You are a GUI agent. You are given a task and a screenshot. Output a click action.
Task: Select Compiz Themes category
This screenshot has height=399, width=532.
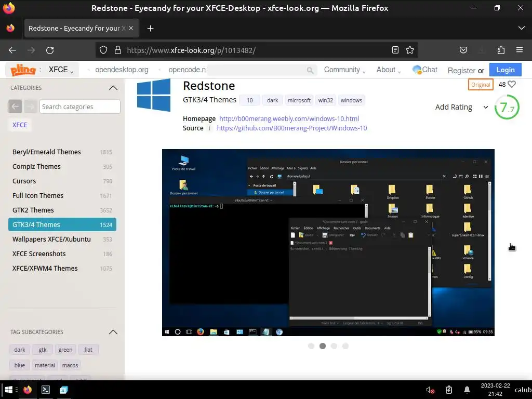coord(62,167)
